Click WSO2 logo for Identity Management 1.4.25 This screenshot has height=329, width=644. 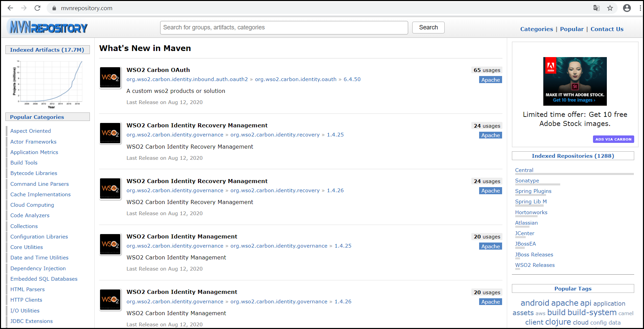110,244
